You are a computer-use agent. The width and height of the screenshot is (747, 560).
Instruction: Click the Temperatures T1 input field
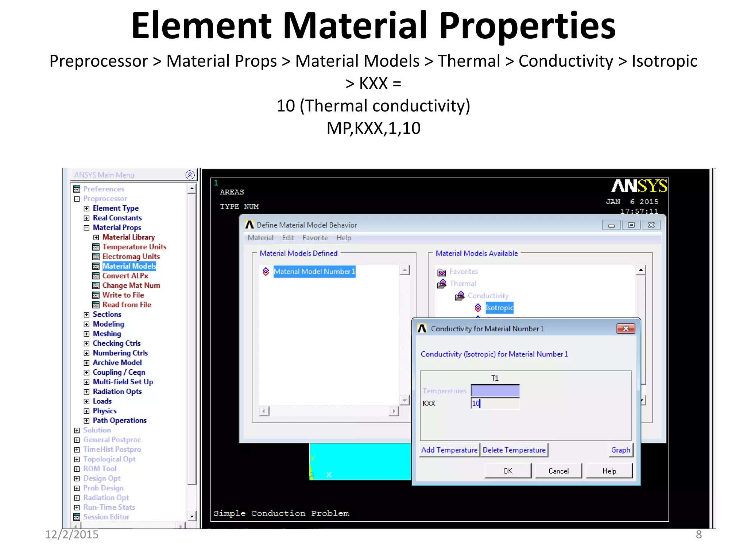click(495, 391)
